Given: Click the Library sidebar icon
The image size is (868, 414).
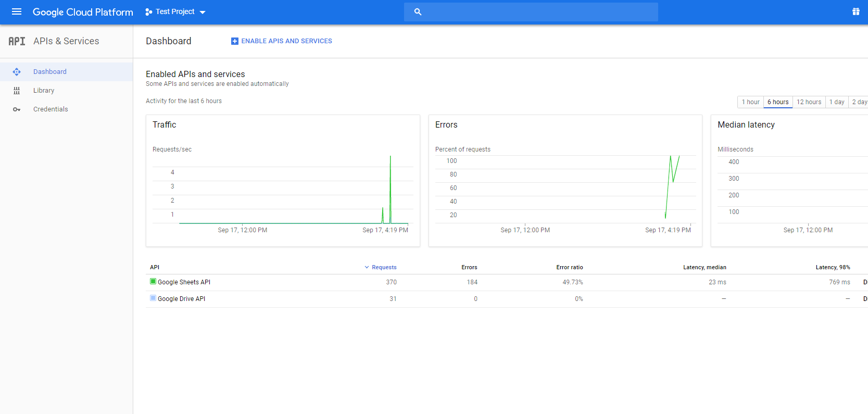Looking at the screenshot, I should (17, 91).
